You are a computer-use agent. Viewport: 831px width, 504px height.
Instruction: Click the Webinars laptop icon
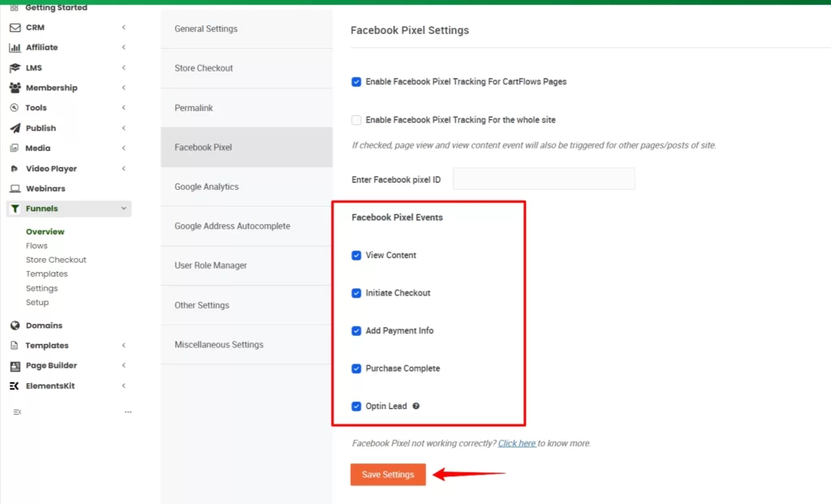tap(15, 188)
